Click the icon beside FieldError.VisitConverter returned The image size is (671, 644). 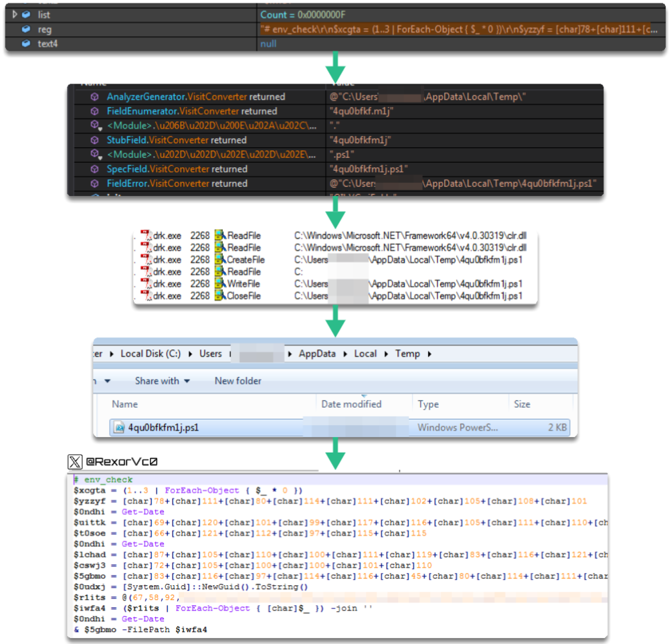[x=94, y=183]
